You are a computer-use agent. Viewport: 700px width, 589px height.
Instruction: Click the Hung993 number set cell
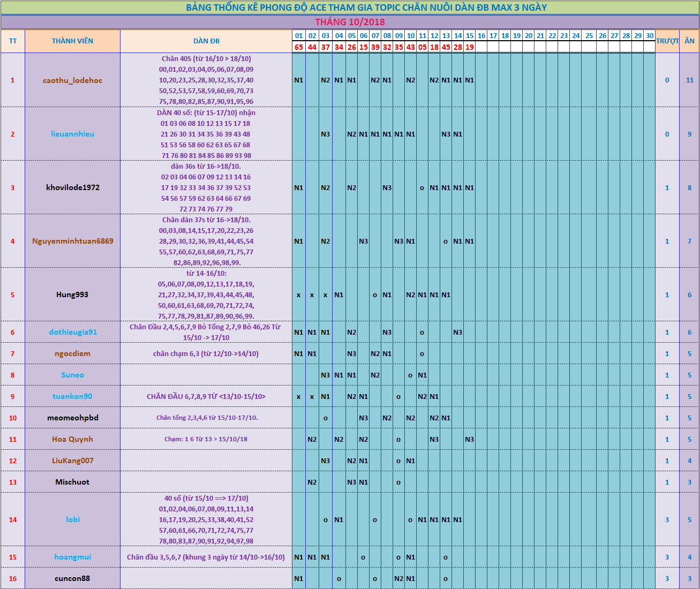[206, 294]
